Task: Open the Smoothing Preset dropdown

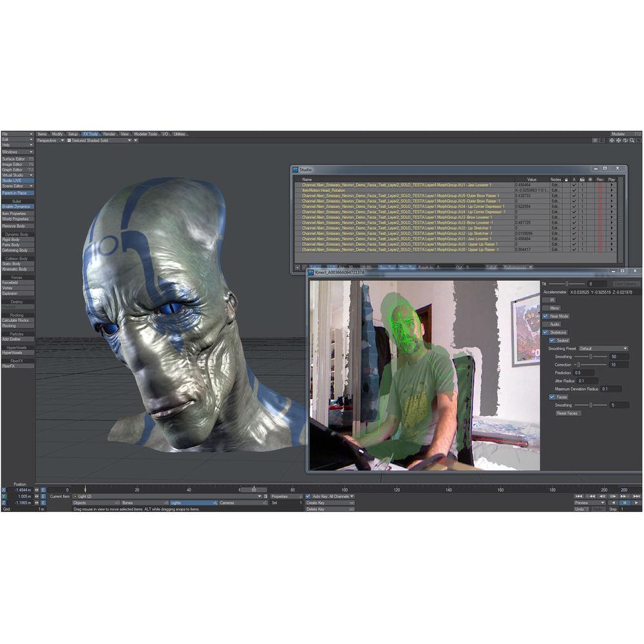Action: tap(603, 348)
